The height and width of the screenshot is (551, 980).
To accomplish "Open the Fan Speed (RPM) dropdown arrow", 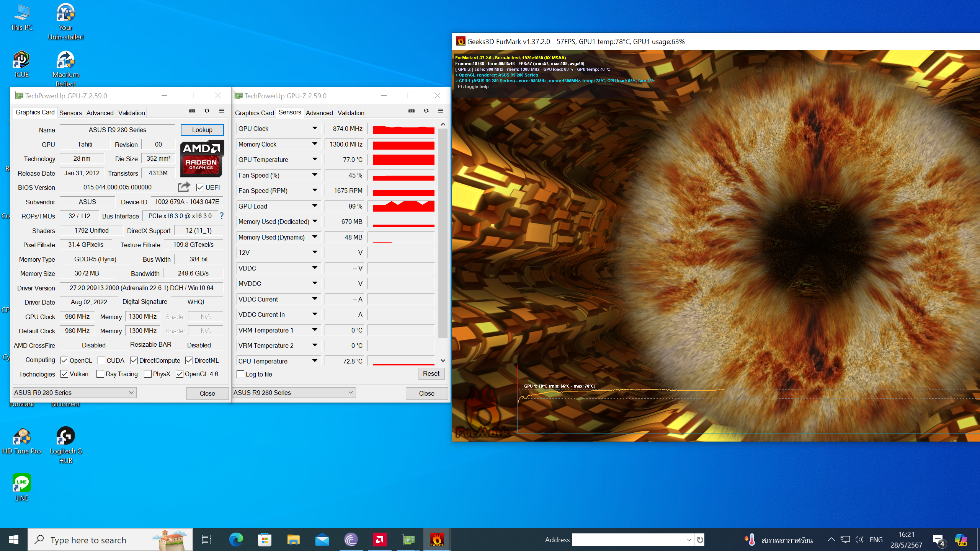I will [x=315, y=191].
